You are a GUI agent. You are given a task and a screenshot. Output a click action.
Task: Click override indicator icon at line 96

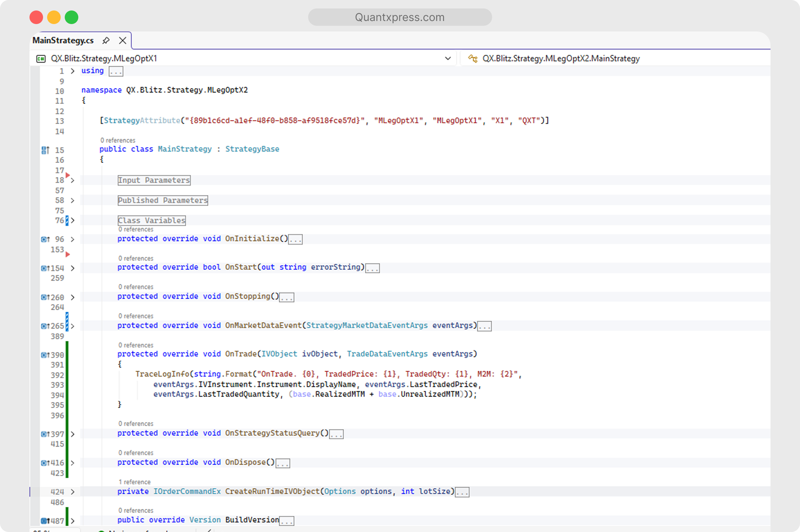click(45, 239)
